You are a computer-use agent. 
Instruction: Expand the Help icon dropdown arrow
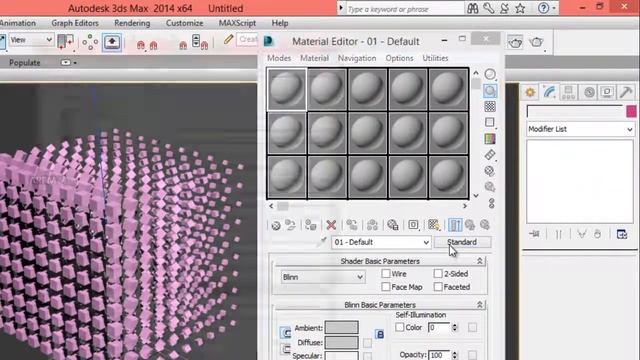tap(554, 8)
